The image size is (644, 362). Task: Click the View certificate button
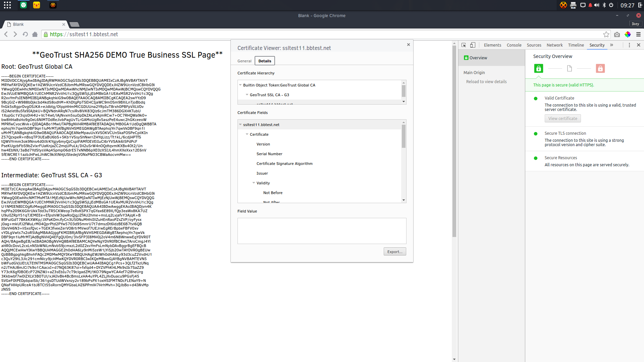point(562,118)
